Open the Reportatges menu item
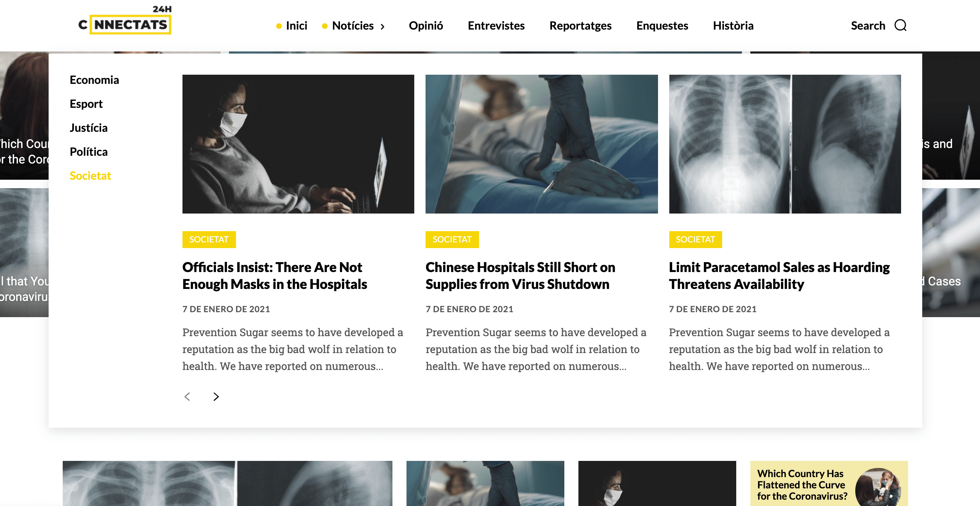 [x=580, y=25]
